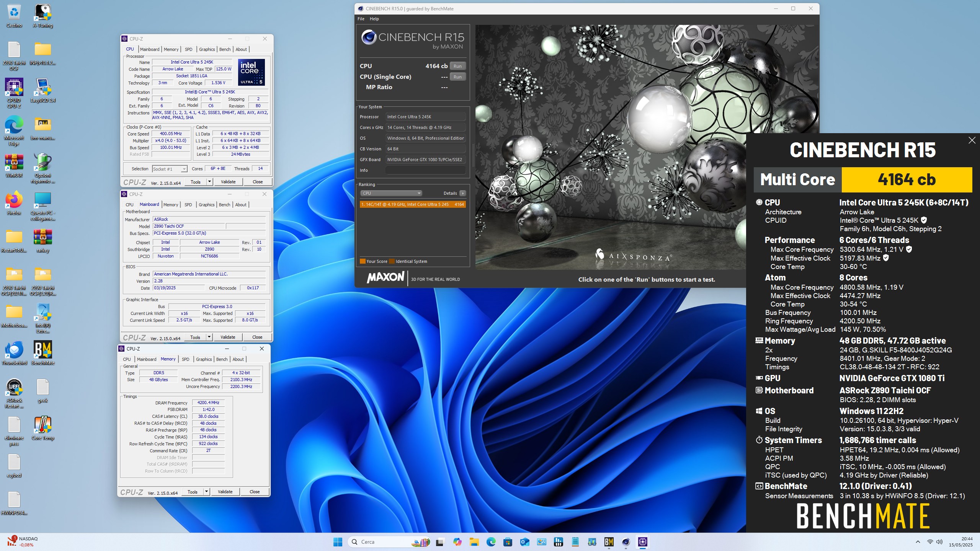This screenshot has width=980, height=551.
Task: Switch to the Graphics tab in the Memory CPU-Z window
Action: [204, 359]
